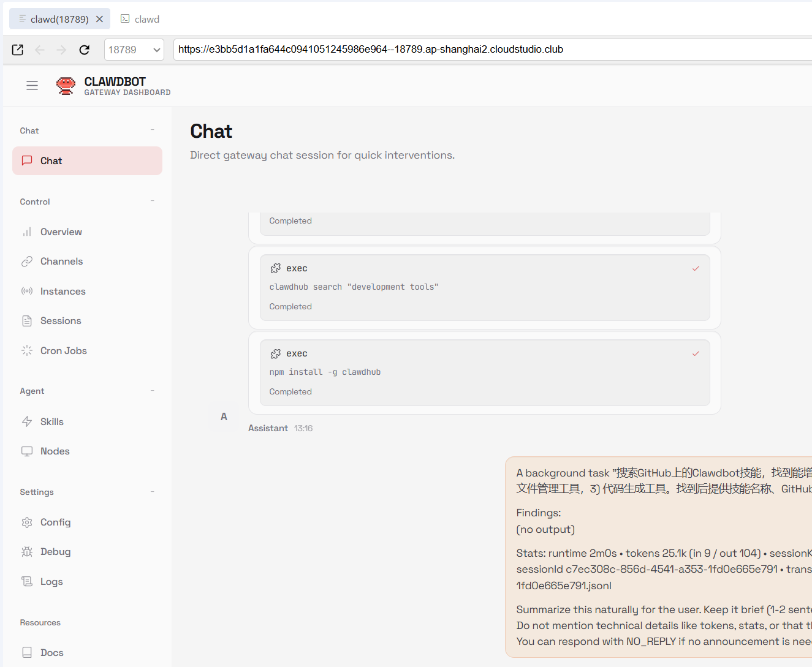812x667 pixels.
Task: Click the checkmark on npm install exec
Action: click(696, 353)
